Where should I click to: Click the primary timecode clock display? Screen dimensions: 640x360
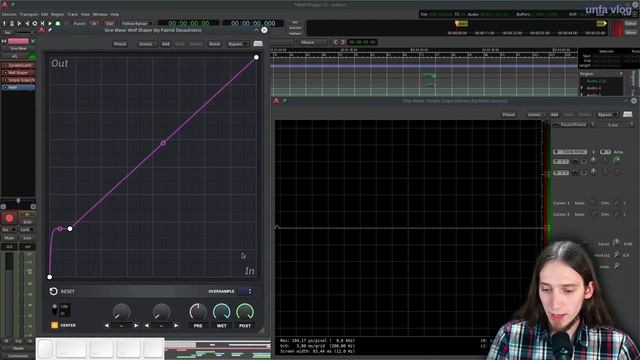tap(189, 23)
